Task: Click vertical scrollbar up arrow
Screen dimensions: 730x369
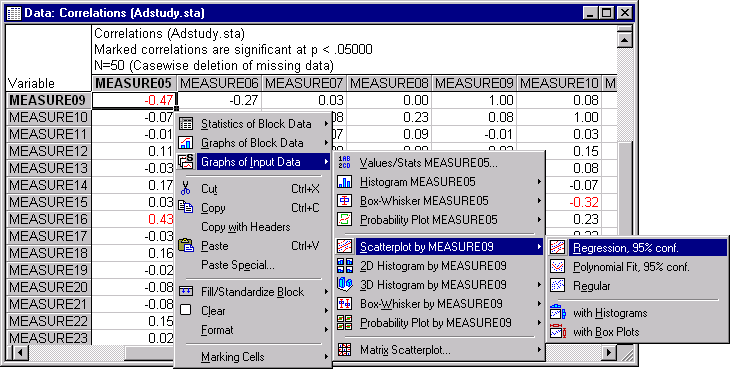Action: tap(624, 39)
